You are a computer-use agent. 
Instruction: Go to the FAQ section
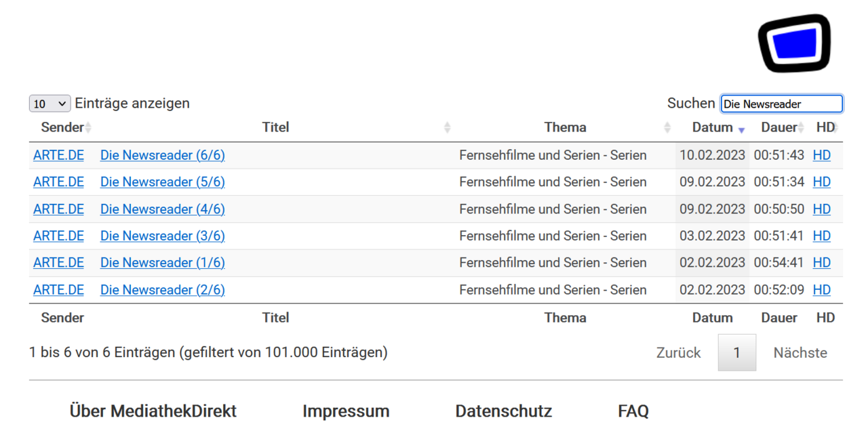click(x=632, y=411)
